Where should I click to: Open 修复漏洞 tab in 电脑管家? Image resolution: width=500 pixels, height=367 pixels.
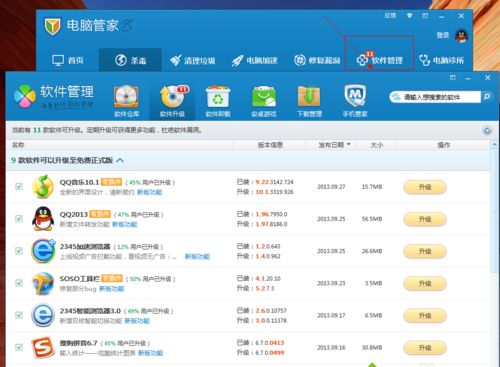pos(317,60)
